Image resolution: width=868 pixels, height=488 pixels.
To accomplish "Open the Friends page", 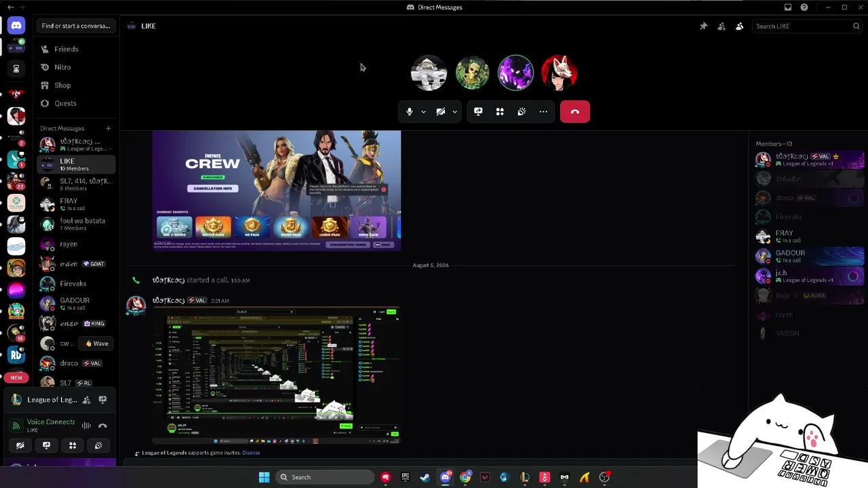I will (x=76, y=49).
